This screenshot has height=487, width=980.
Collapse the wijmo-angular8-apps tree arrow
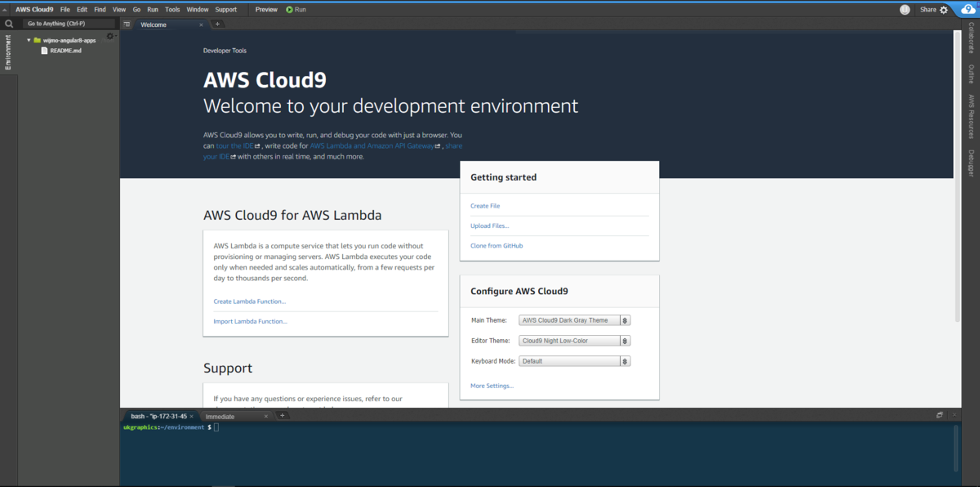point(29,40)
